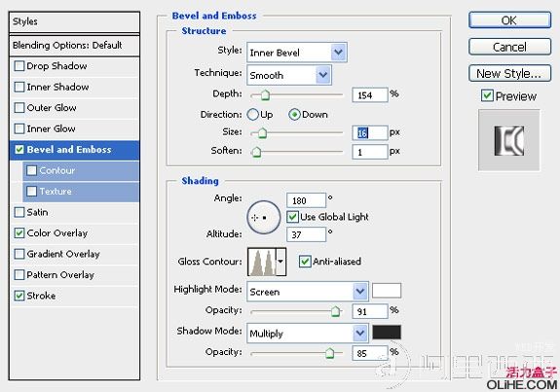Click the New Style... button

click(509, 73)
